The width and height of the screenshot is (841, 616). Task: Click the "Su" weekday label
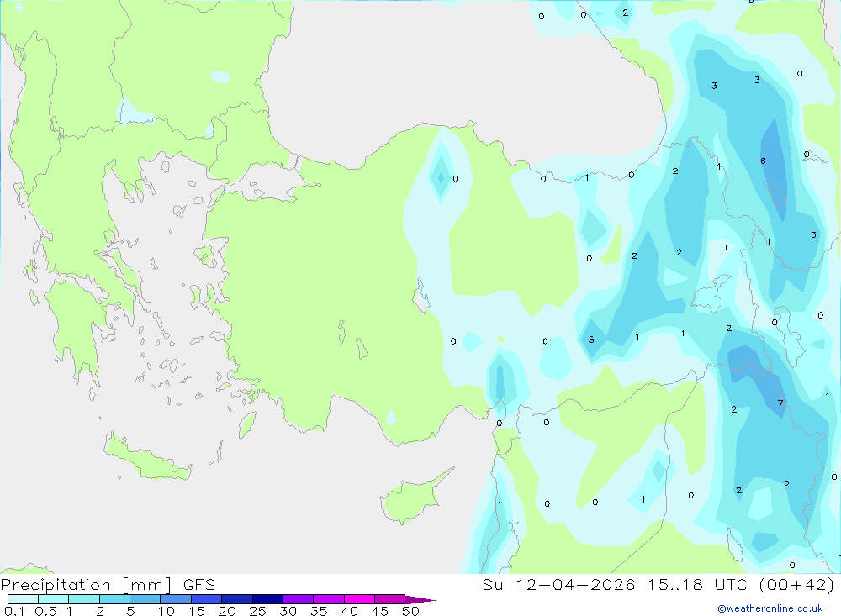click(x=492, y=584)
